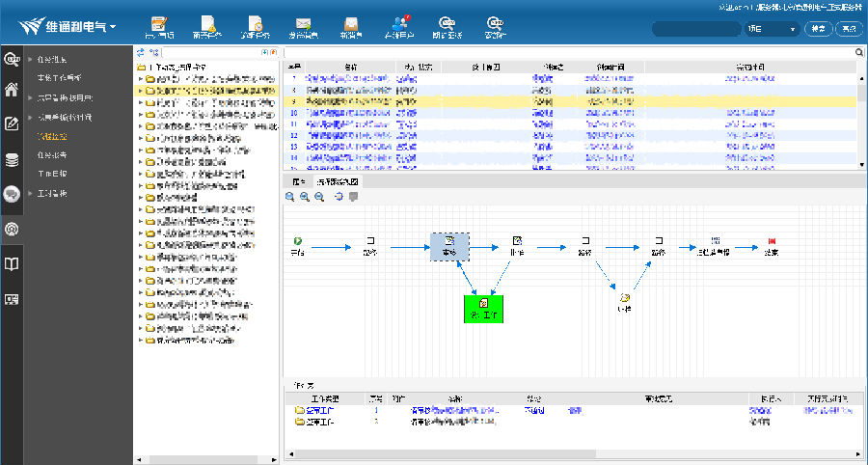Open the company logo dropdown arrow

[x=114, y=26]
